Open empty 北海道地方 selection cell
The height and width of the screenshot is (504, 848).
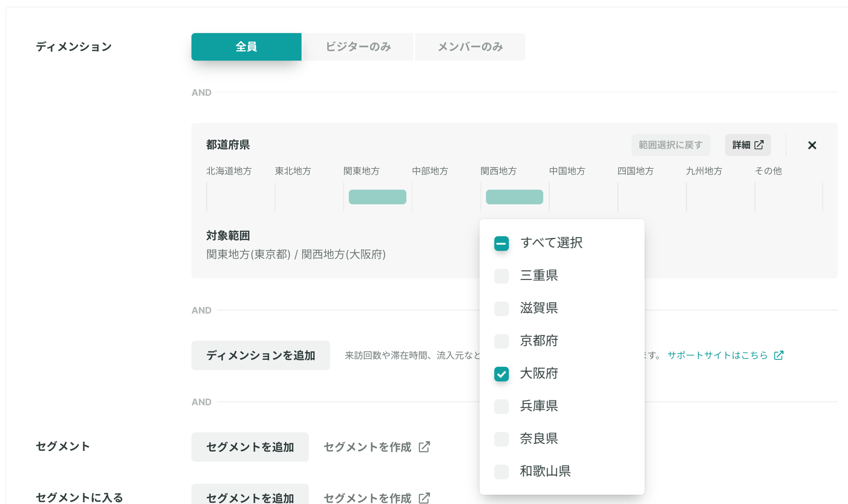pos(240,197)
